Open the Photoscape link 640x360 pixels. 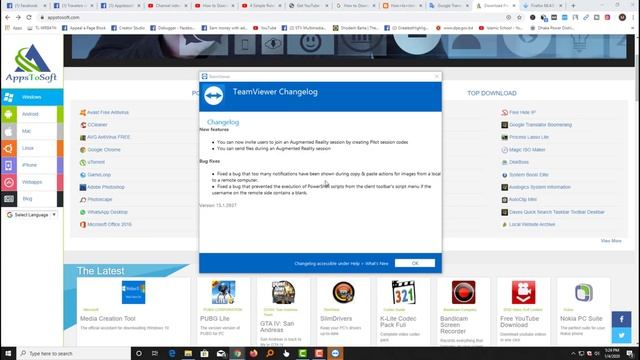point(100,200)
